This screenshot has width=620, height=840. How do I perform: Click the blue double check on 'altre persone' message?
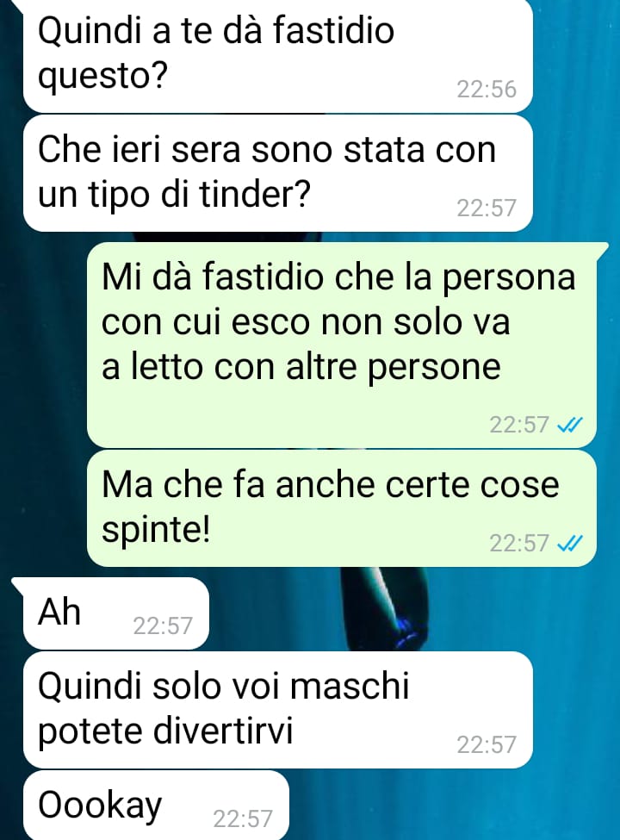(570, 426)
